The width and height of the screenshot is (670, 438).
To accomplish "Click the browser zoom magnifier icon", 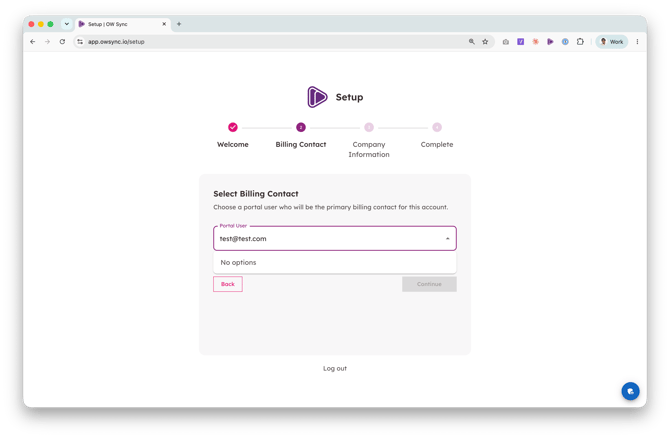I will click(x=472, y=42).
